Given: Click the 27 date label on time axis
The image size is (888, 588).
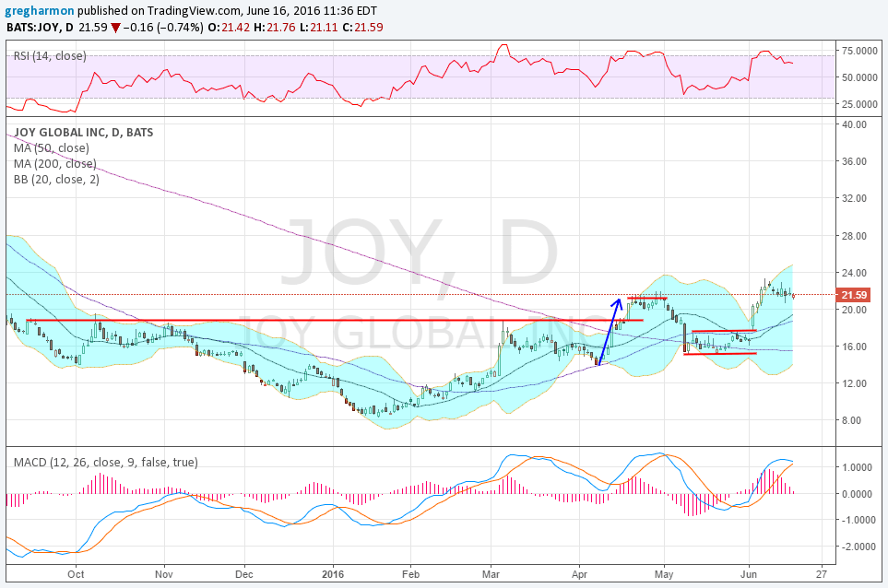Looking at the screenshot, I should [x=822, y=574].
